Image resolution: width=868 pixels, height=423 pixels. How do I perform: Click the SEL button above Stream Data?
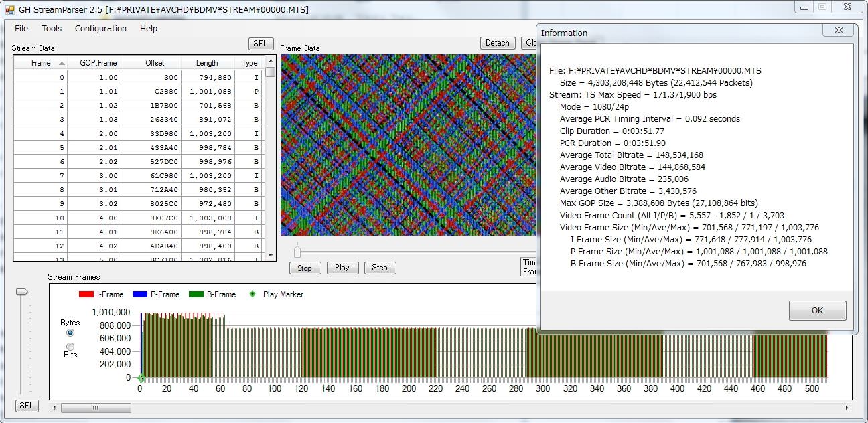pyautogui.click(x=260, y=44)
